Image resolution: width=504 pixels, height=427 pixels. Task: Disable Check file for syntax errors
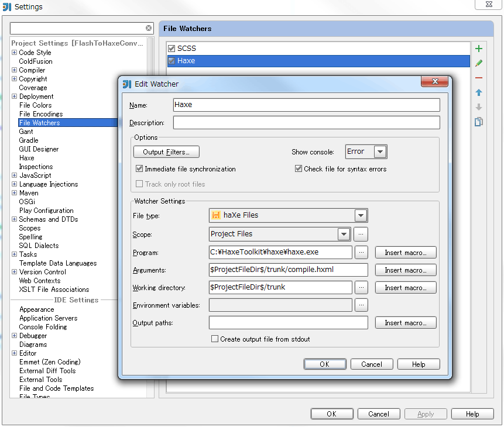299,169
